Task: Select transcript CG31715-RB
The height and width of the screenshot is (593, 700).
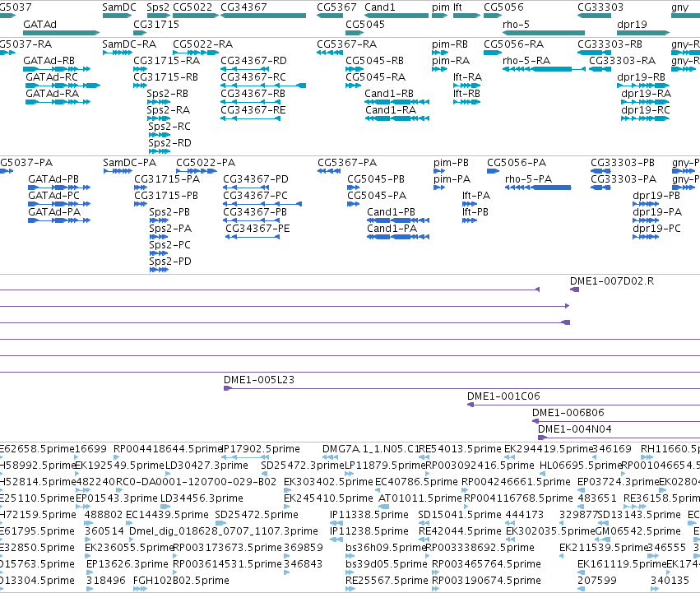Action: tap(140, 86)
